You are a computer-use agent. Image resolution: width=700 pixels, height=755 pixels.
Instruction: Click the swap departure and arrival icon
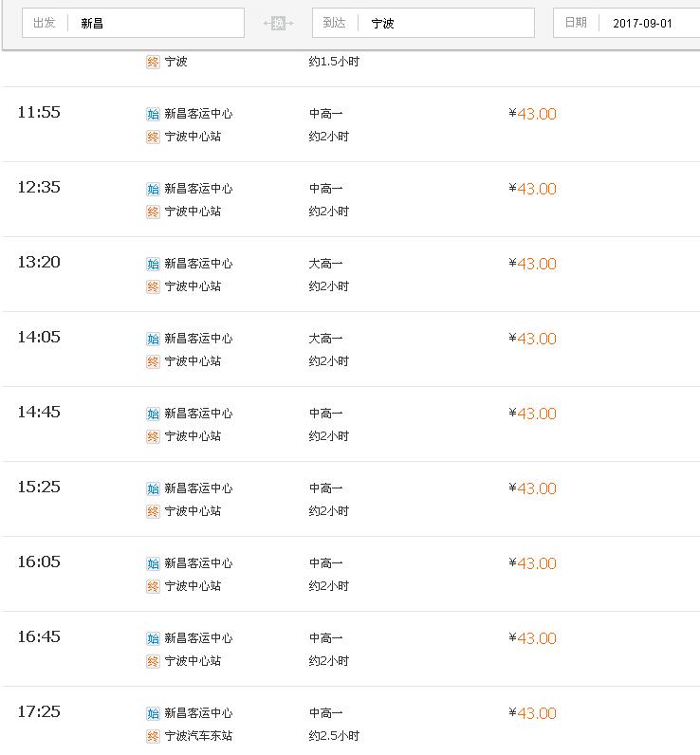click(278, 23)
